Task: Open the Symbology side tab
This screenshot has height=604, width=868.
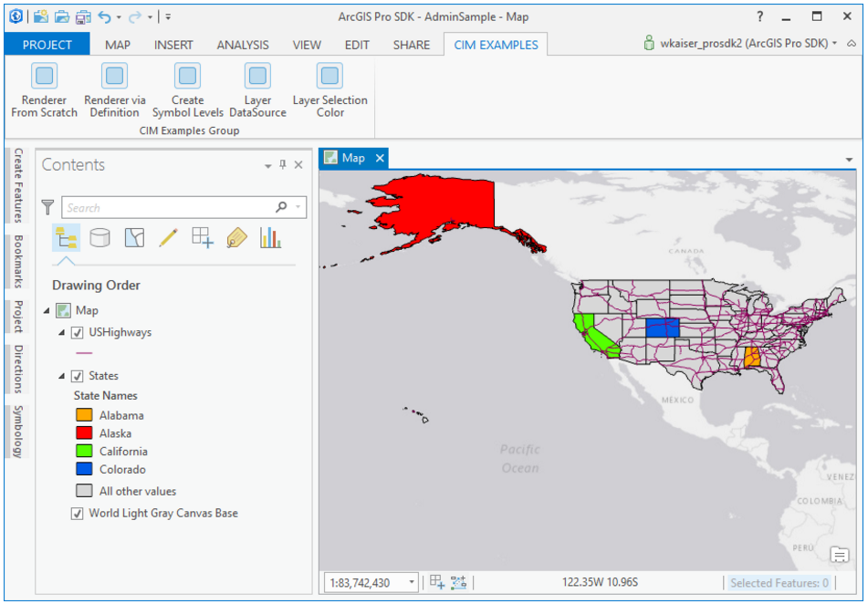Action: click(x=17, y=432)
